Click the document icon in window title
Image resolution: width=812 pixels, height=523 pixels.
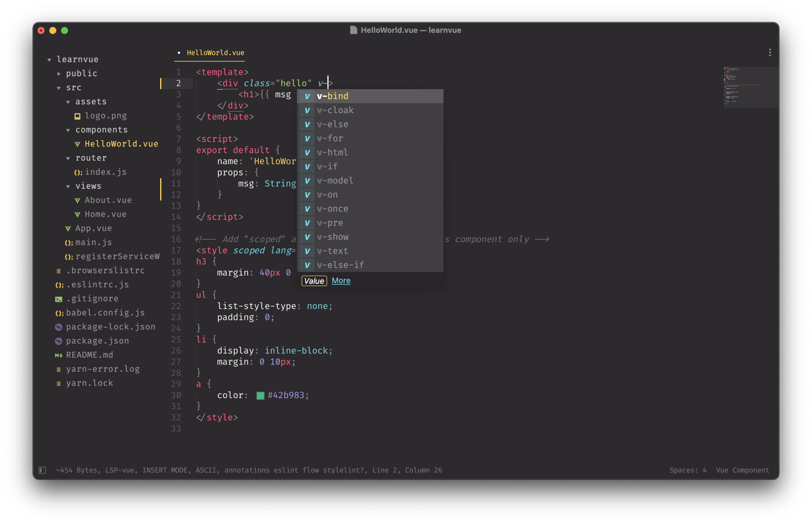[x=353, y=30]
